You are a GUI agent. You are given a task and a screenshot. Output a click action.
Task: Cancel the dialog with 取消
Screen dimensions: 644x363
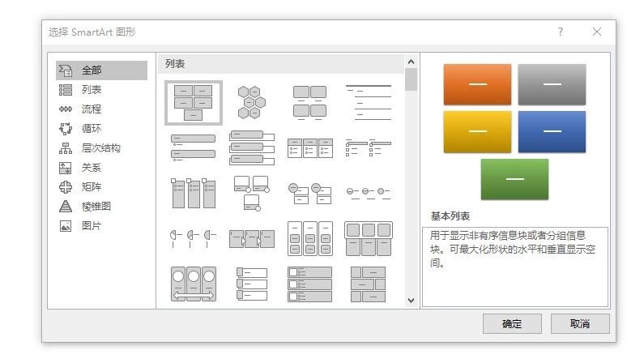[x=579, y=323]
